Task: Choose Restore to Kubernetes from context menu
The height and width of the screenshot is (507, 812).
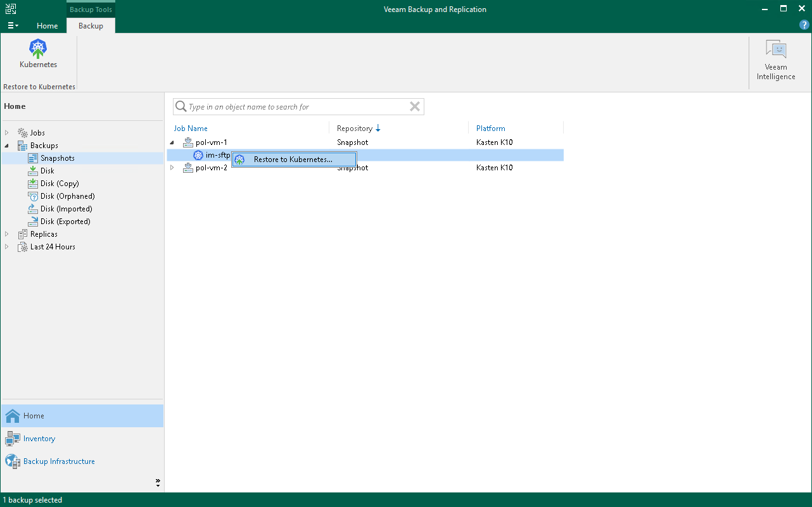Action: click(293, 160)
